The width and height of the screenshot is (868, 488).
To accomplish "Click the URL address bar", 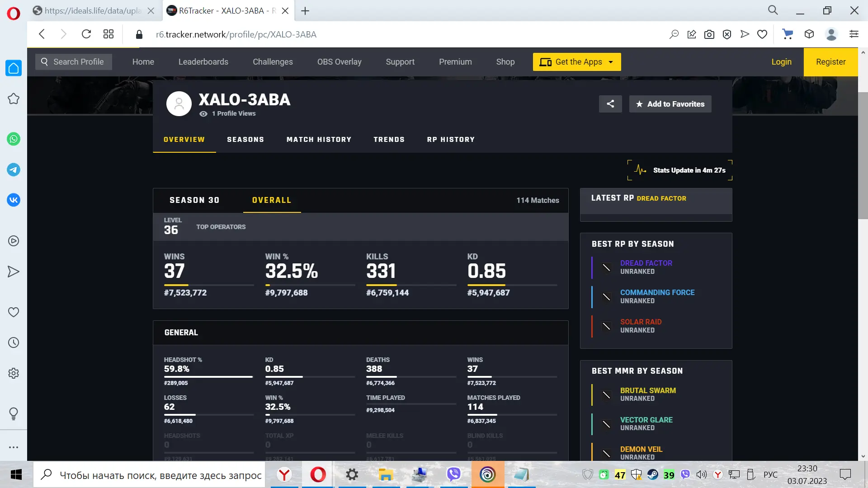I will click(398, 34).
